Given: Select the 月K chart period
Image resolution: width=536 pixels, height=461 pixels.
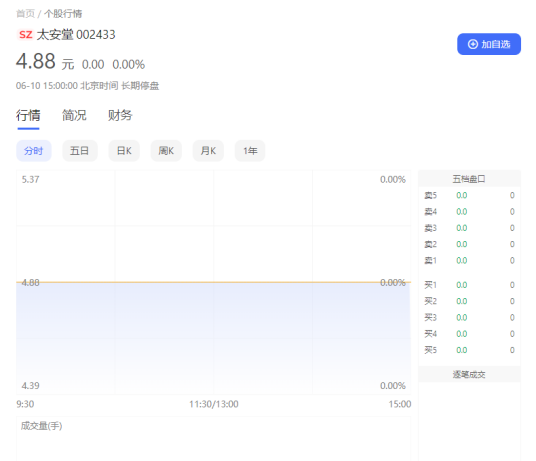Looking at the screenshot, I should pos(208,151).
